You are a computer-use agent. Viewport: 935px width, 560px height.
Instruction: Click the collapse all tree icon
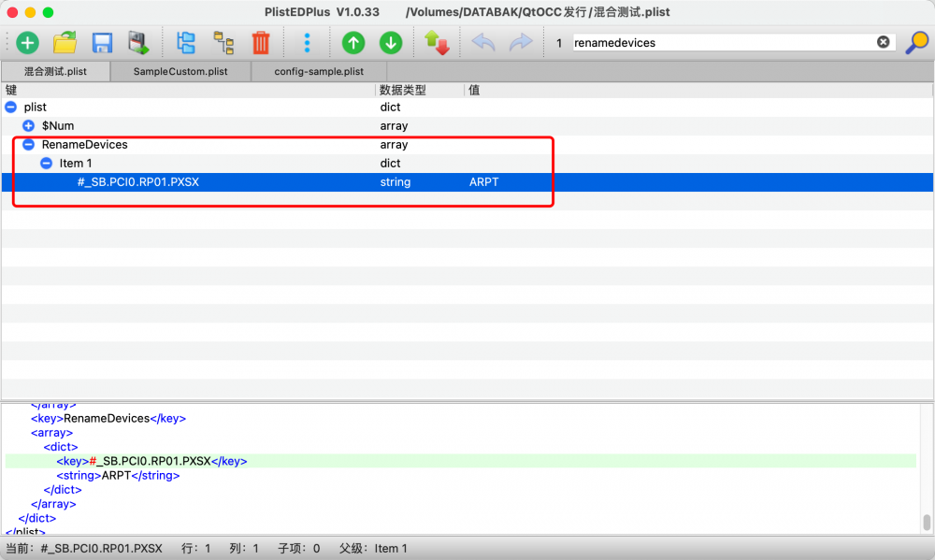click(x=223, y=43)
